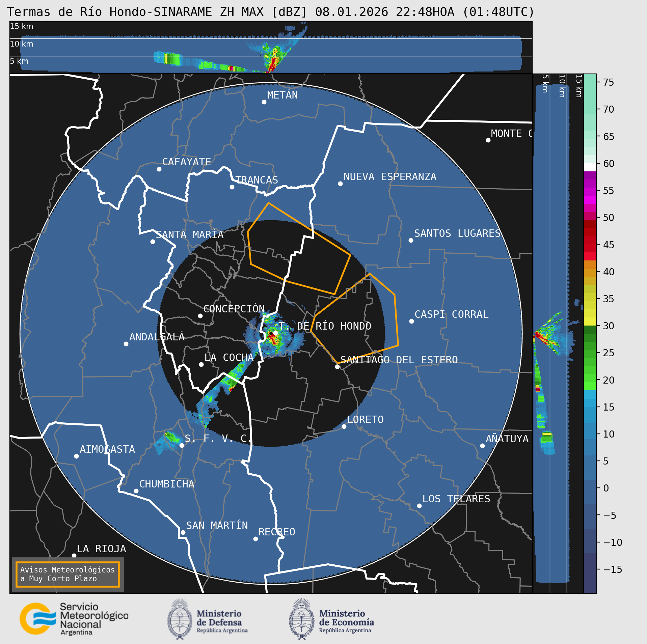Click the LORETO city marker dot
The width and height of the screenshot is (647, 644).
pyautogui.click(x=344, y=426)
